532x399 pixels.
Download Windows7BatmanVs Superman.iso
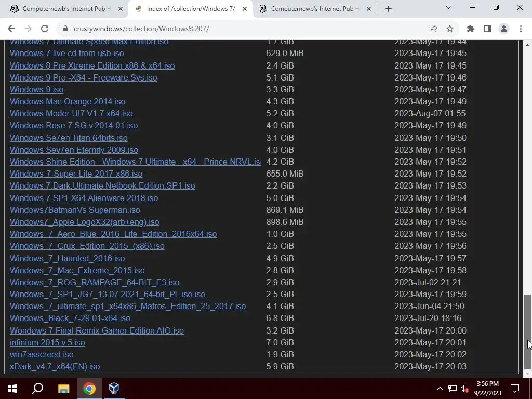75,210
